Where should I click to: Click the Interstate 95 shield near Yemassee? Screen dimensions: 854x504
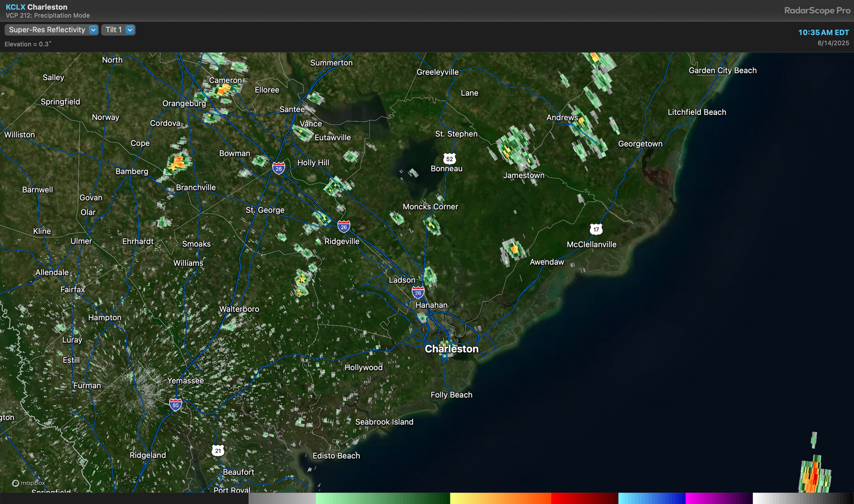click(176, 404)
